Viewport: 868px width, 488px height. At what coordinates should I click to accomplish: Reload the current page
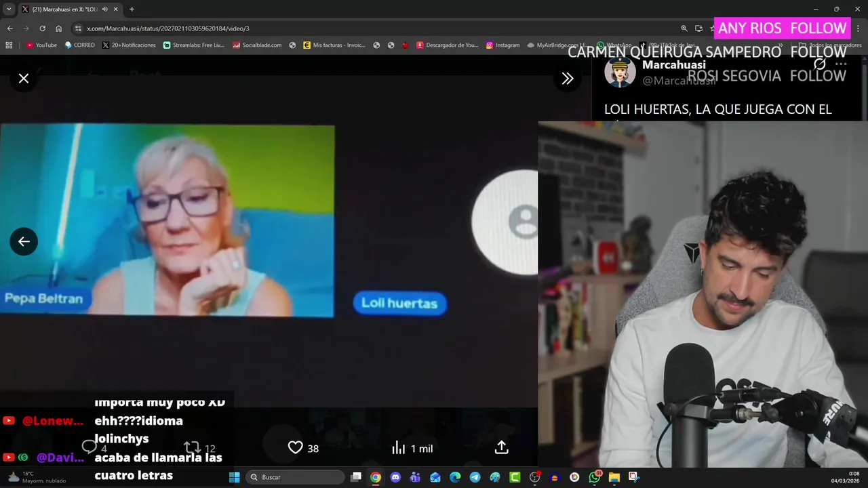pyautogui.click(x=42, y=28)
